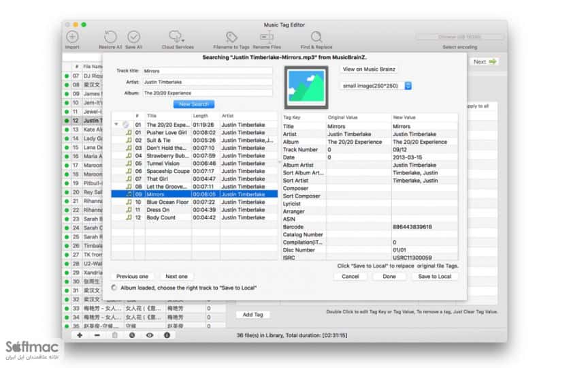Click the trash icon in the bottom bar
This screenshot has width=588, height=368.
pyautogui.click(x=115, y=335)
